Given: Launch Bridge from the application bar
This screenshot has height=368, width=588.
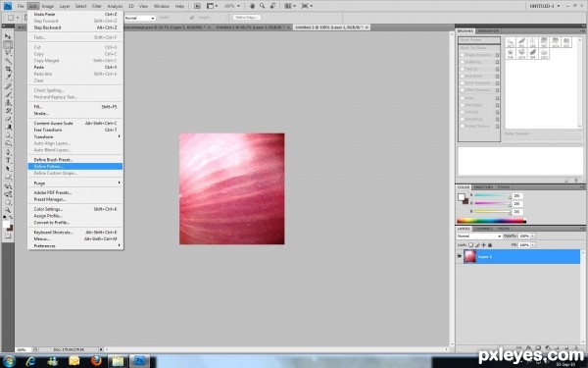Looking at the screenshot, I should [x=197, y=6].
